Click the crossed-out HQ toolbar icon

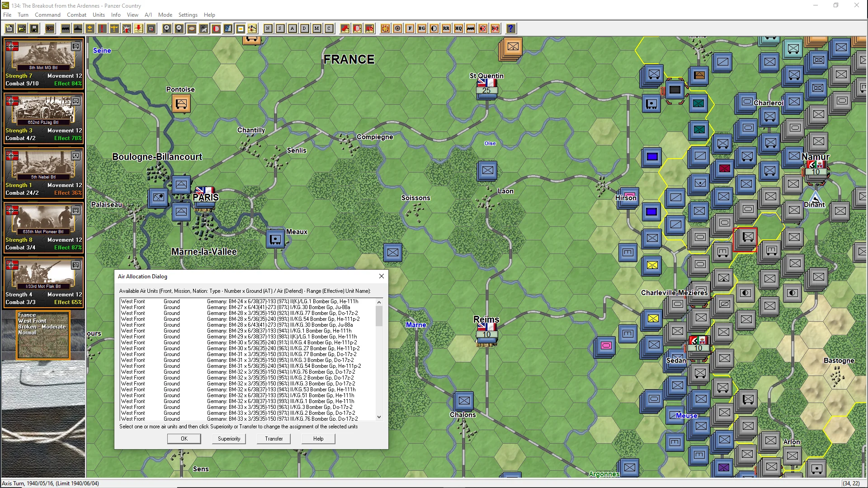(495, 28)
